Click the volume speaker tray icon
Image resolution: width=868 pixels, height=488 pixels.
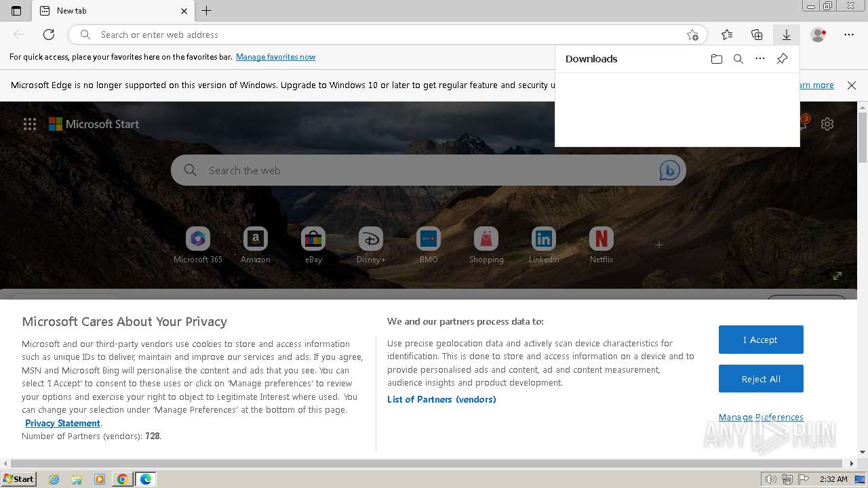pos(772,479)
